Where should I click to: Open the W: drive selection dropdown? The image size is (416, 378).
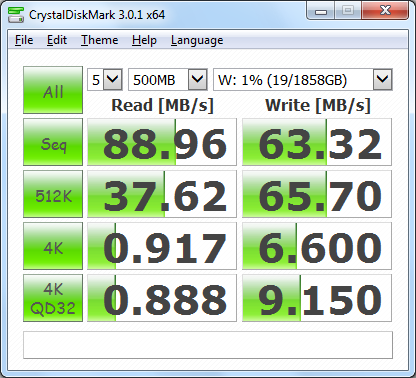point(303,79)
